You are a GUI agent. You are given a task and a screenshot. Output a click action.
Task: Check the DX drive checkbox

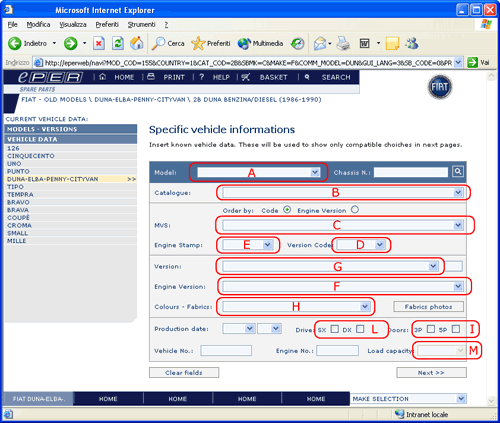pos(360,329)
